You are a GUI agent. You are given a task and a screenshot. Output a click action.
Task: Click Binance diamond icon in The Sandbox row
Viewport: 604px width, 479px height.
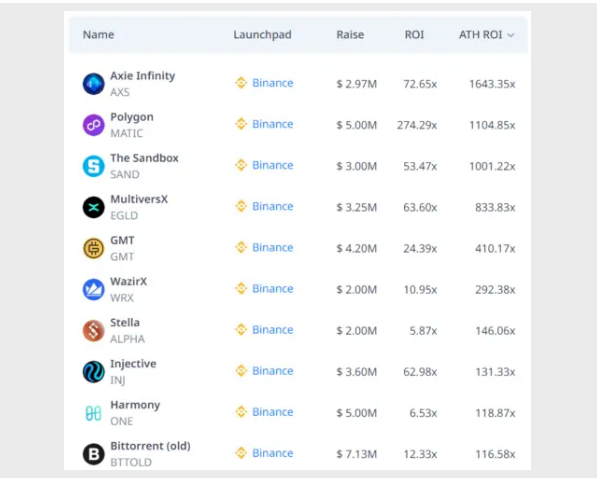click(241, 165)
